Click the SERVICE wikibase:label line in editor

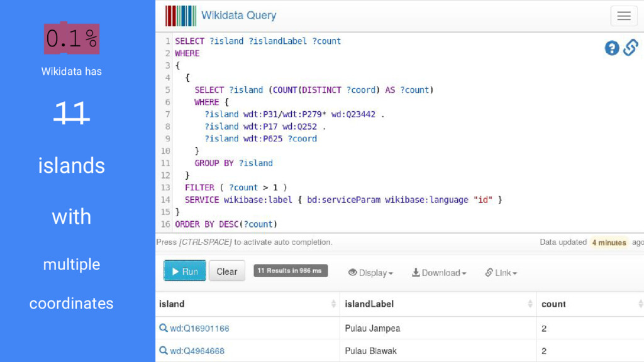(343, 200)
